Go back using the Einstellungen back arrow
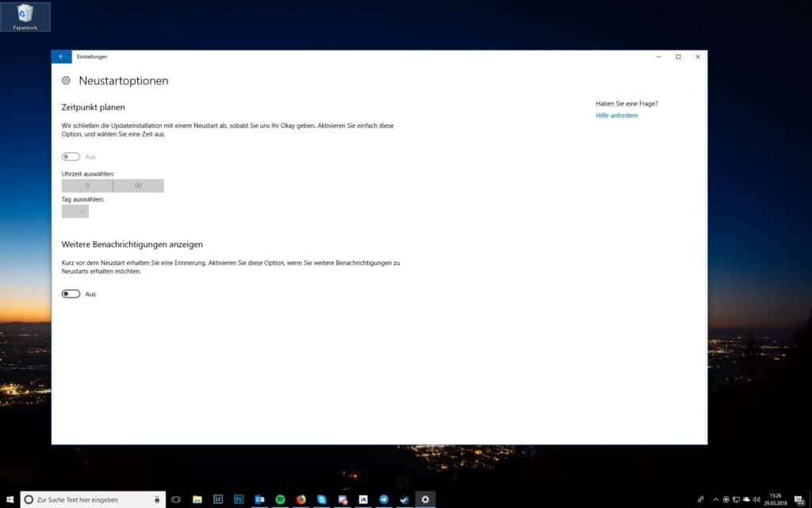812x508 pixels. pyautogui.click(x=61, y=56)
